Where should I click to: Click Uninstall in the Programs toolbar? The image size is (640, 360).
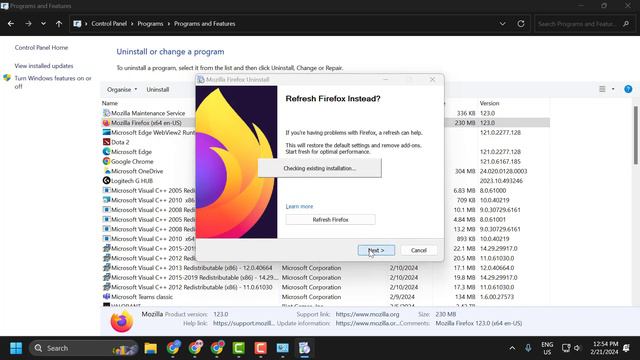(158, 89)
